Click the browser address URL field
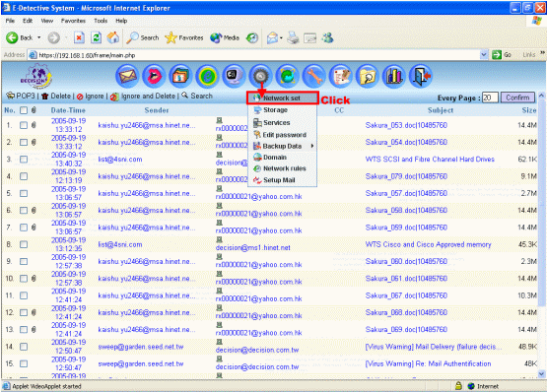 point(254,55)
